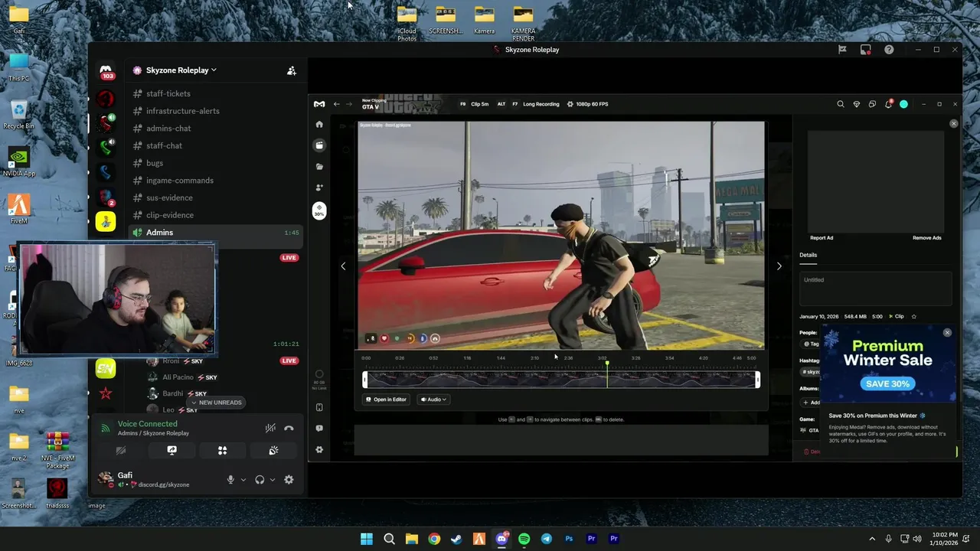The height and width of the screenshot is (551, 980).
Task: Open the Windows Start menu
Action: click(367, 539)
